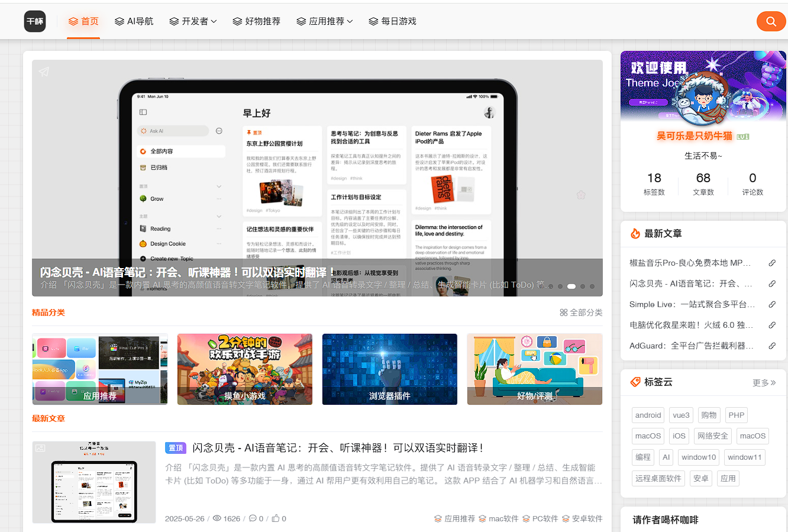Click the 68 文章数 stat
788x532 pixels.
point(703,184)
